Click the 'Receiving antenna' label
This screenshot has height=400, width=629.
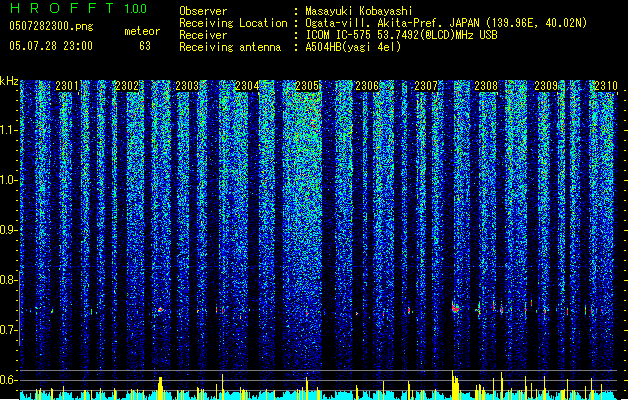click(x=230, y=47)
